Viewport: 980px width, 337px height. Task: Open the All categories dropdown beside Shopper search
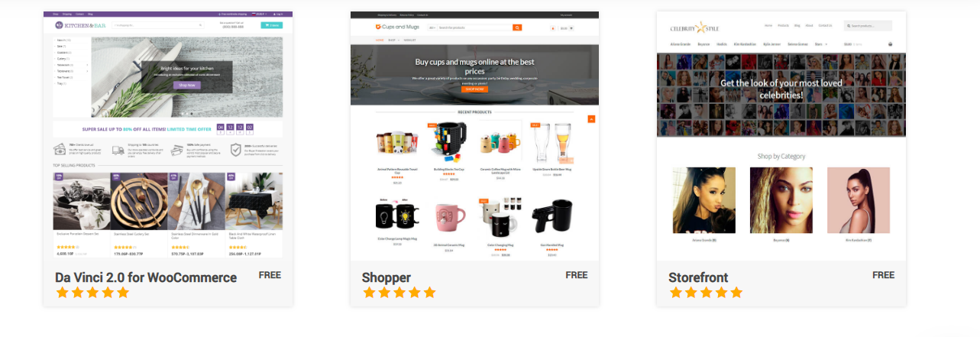[432, 28]
